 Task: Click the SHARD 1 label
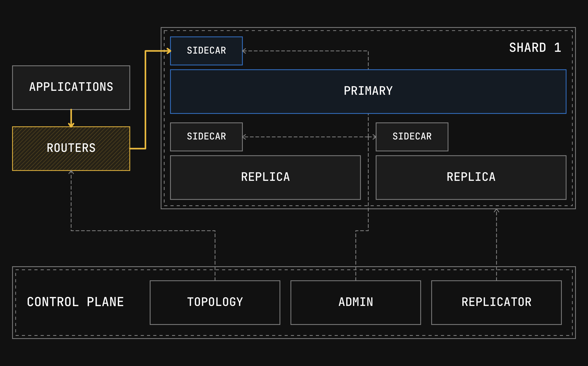pos(535,47)
